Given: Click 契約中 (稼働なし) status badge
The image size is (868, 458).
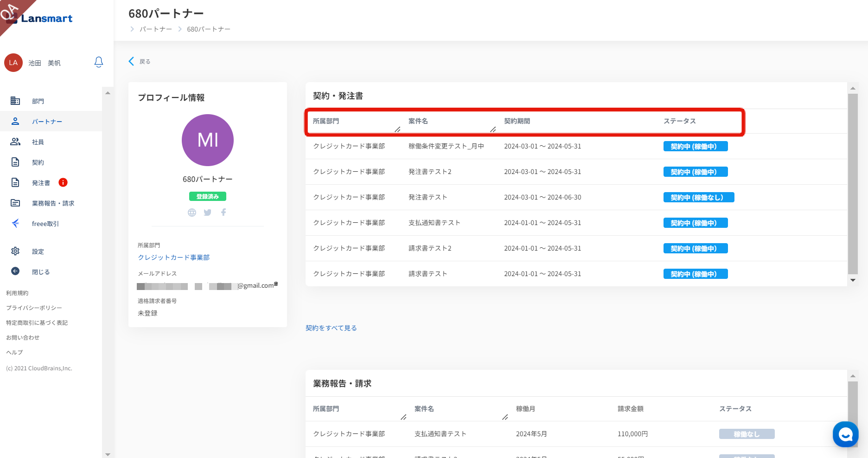Looking at the screenshot, I should [698, 197].
